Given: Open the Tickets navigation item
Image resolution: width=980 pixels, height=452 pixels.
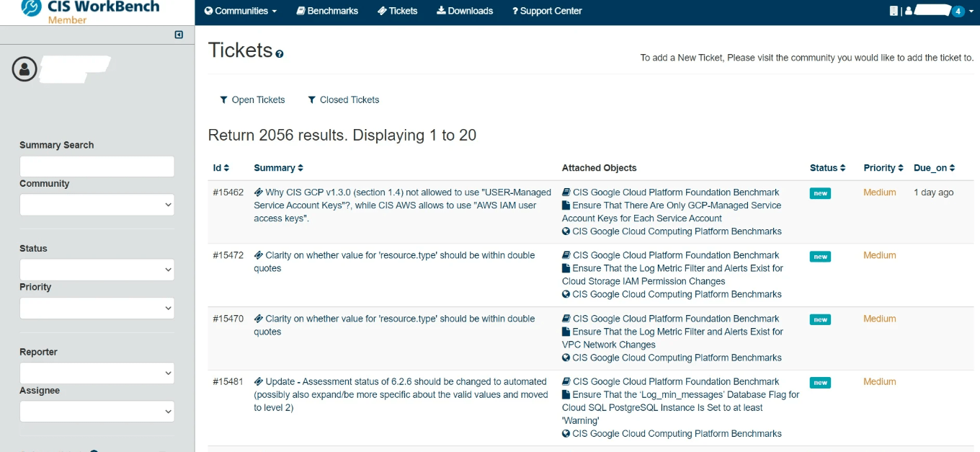Looking at the screenshot, I should 398,11.
